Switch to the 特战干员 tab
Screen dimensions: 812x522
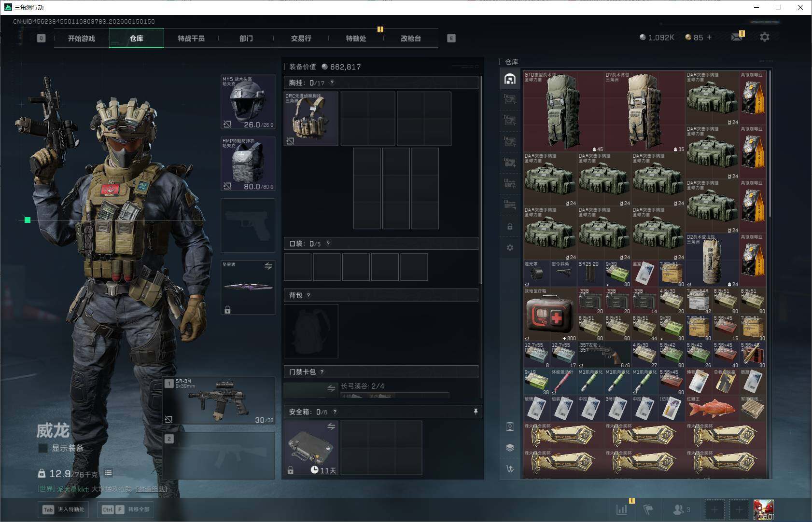(x=191, y=38)
